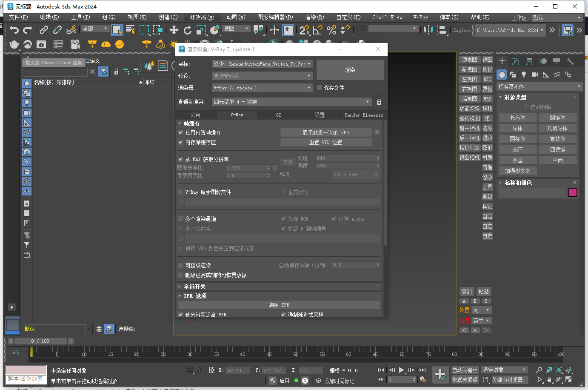The width and height of the screenshot is (588, 390).
Task: Click the frame 50 timeline mark
Action: (296, 354)
